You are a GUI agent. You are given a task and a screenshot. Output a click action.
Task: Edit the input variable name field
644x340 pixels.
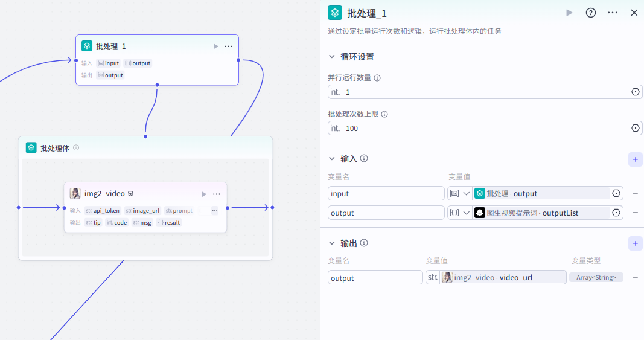click(x=386, y=193)
